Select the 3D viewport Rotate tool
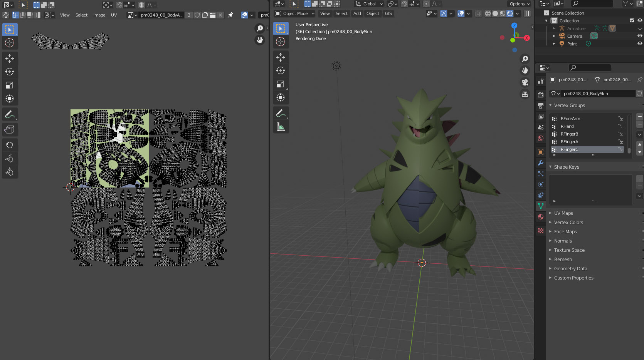Image resolution: width=644 pixels, height=360 pixels. click(281, 70)
